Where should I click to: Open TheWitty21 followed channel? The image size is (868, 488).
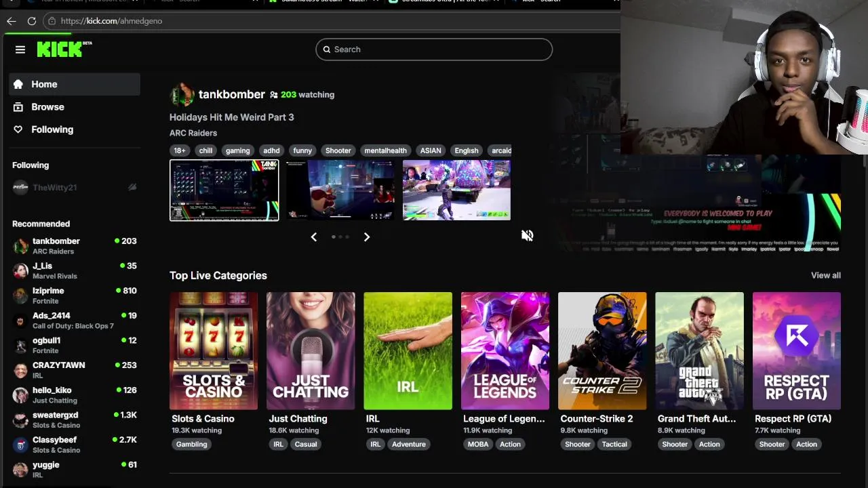point(75,187)
